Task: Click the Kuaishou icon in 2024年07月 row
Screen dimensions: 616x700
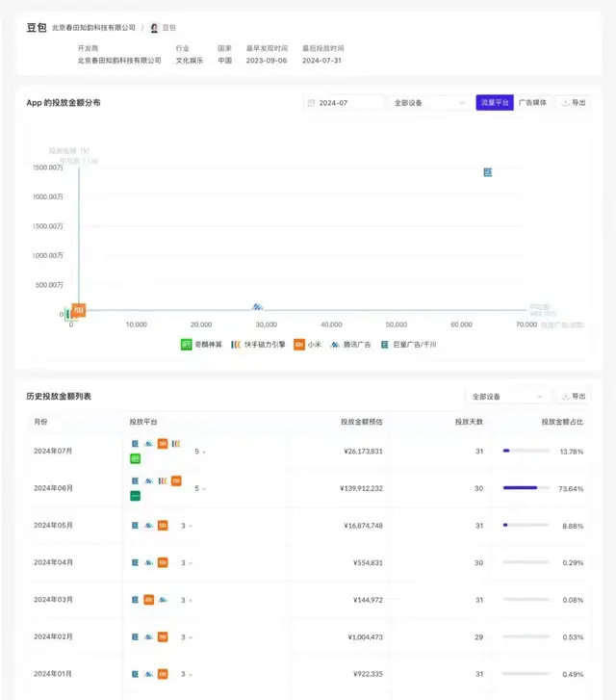Action: coord(176,444)
